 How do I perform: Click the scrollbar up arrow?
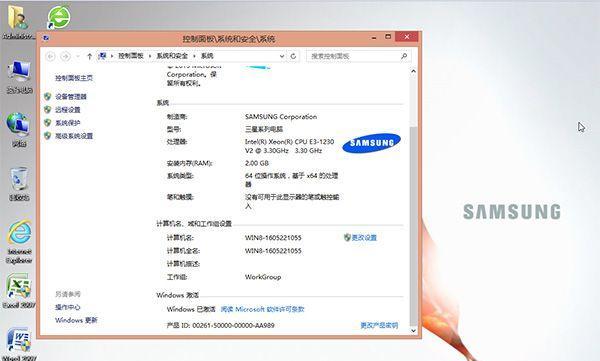tap(413, 71)
